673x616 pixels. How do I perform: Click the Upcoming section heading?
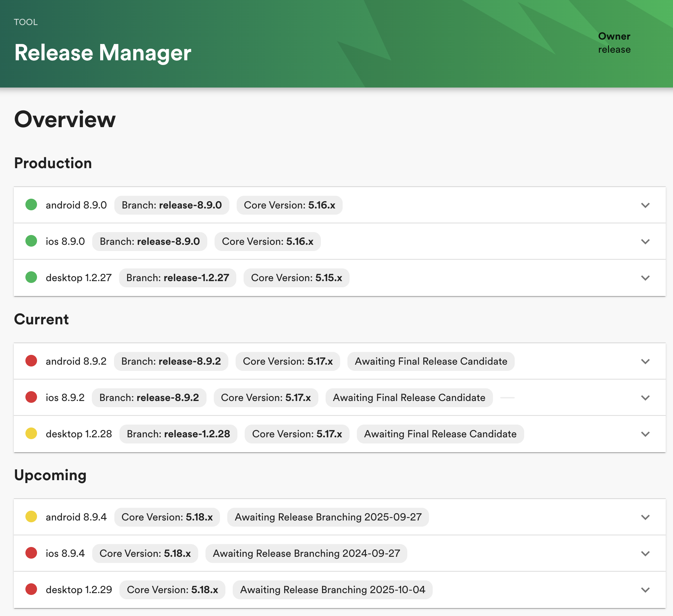coord(50,475)
